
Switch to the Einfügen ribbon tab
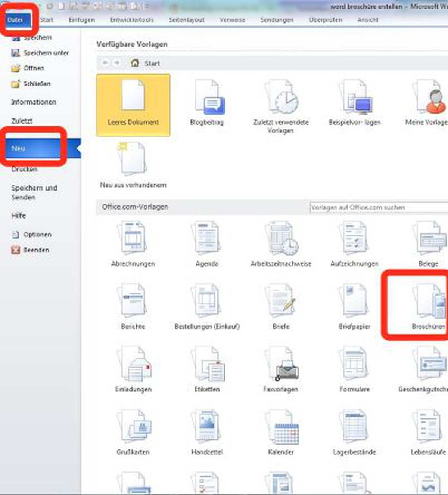tap(81, 20)
